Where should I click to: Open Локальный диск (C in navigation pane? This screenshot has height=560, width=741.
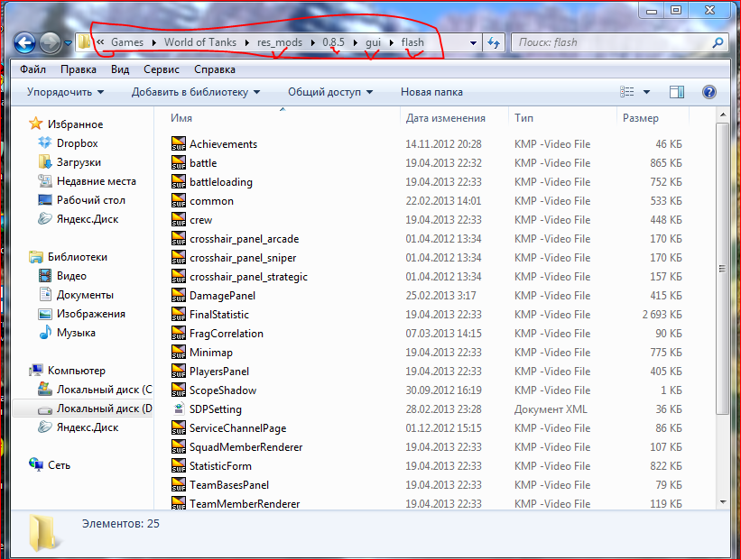coord(104,389)
